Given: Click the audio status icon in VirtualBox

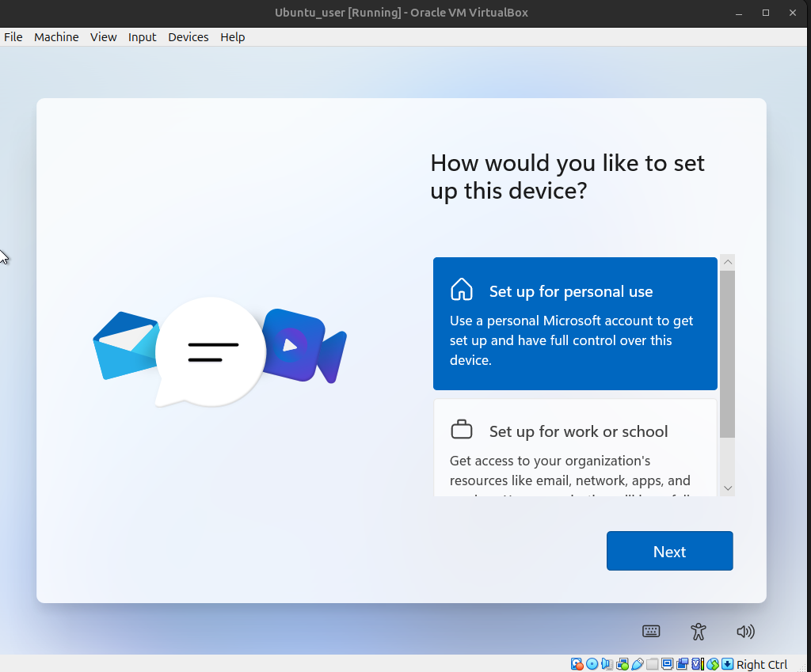Looking at the screenshot, I should [607, 664].
